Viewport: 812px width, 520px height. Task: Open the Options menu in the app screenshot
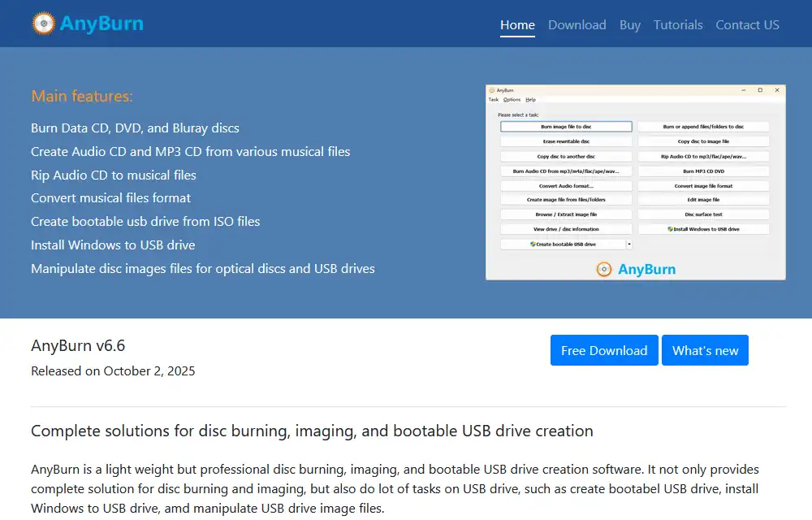[x=512, y=100]
